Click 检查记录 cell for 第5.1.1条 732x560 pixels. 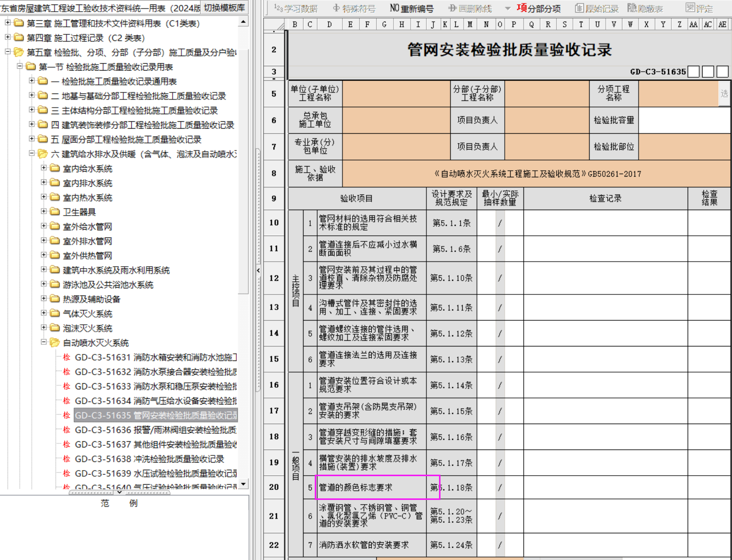[x=605, y=223]
